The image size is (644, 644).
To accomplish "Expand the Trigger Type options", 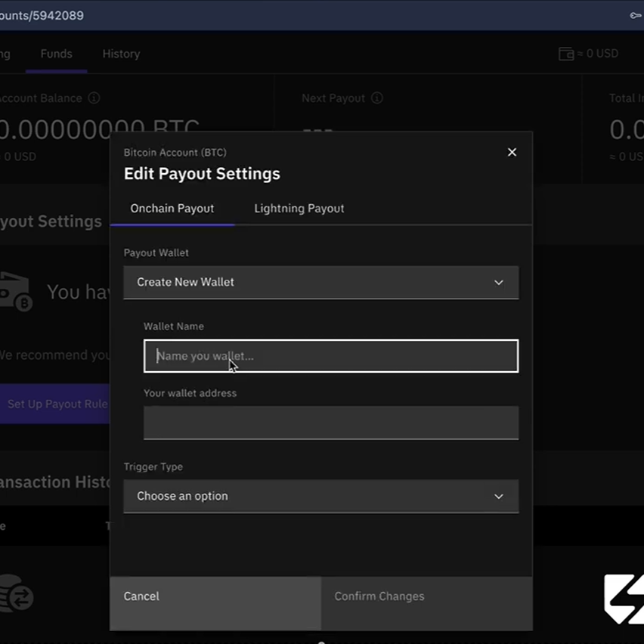I will [320, 496].
